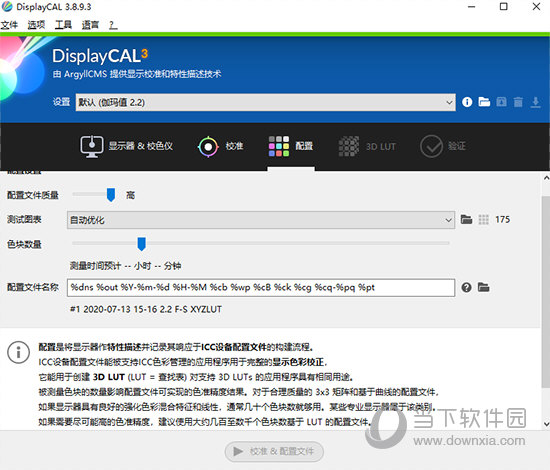The width and height of the screenshot is (550, 470).
Task: Click the 校准 & 配置文件 button
Action: coord(274,451)
